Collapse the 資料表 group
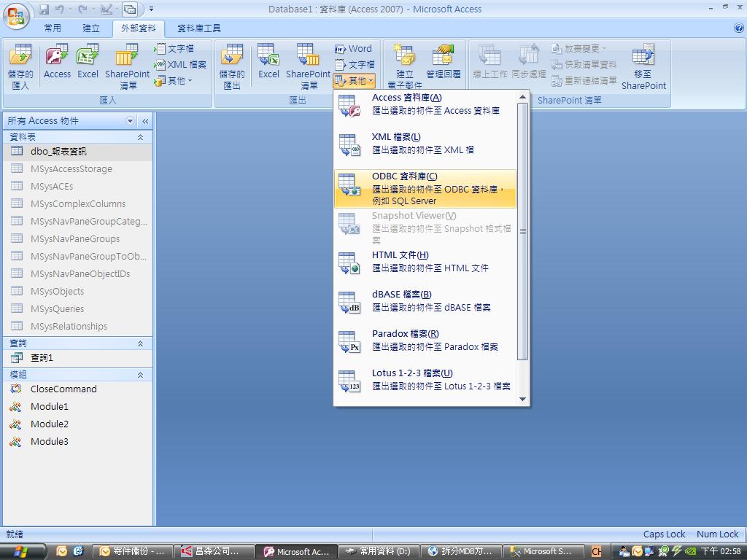Viewport: 747px width, 560px height. (141, 137)
